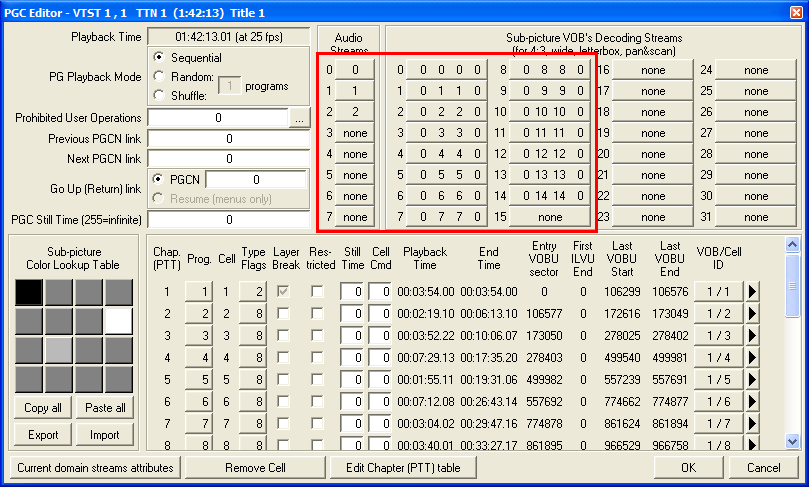Screen dimensions: 809x487
Task: Click the arrow icon for VOB/Cell 1/4
Action: point(754,358)
